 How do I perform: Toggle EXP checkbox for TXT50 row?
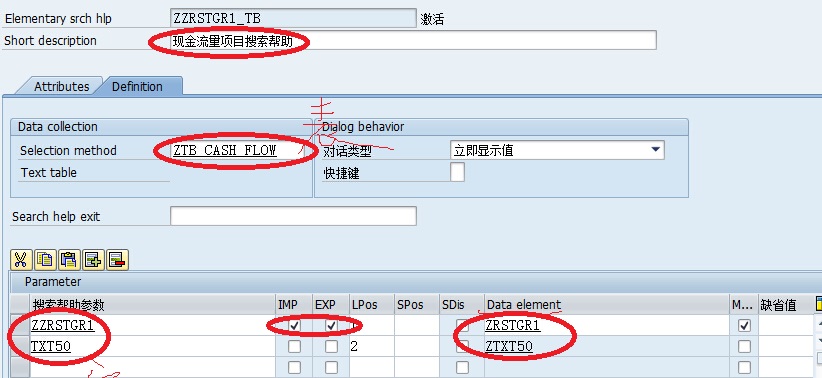(x=331, y=347)
